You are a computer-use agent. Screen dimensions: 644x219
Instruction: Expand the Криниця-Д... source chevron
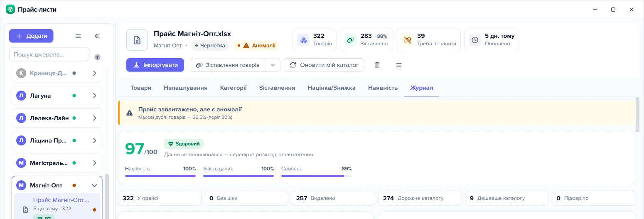click(x=95, y=73)
